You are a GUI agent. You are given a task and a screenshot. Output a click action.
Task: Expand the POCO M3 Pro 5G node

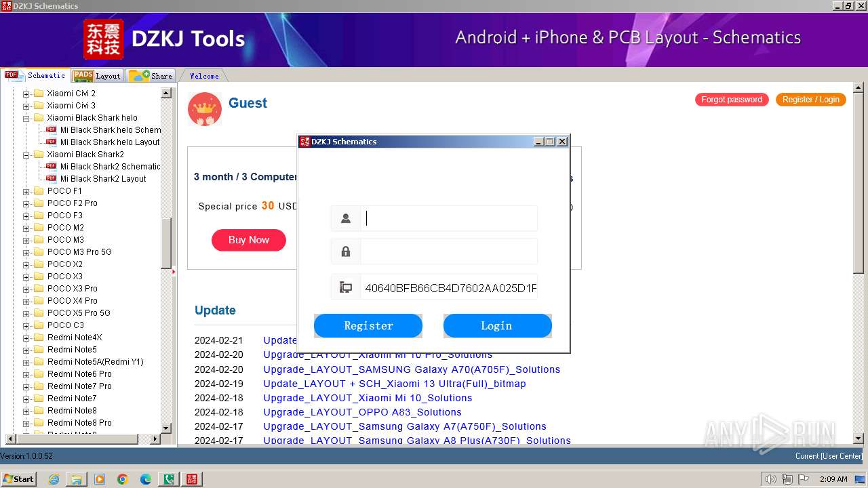pos(26,252)
